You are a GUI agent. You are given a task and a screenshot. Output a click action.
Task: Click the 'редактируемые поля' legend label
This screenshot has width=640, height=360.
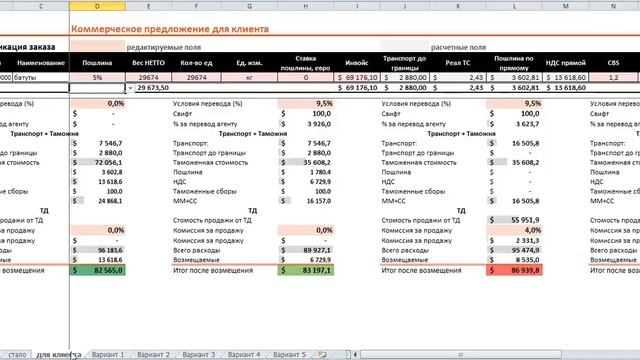click(164, 47)
